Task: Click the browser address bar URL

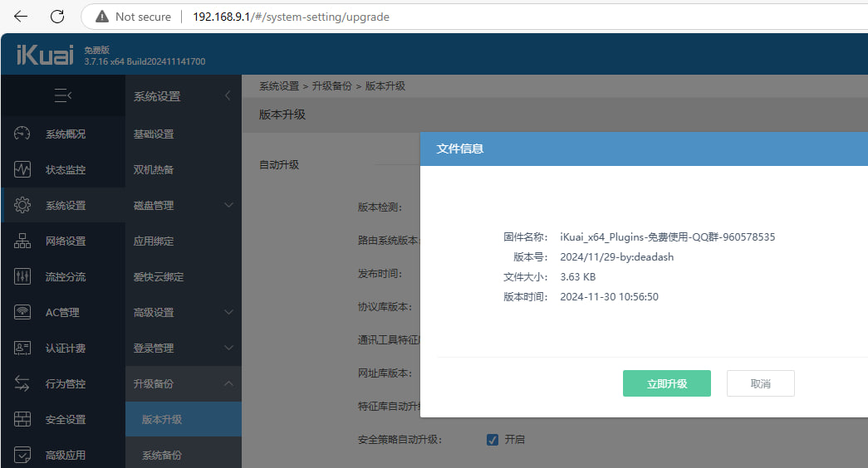Action: pyautogui.click(x=291, y=17)
